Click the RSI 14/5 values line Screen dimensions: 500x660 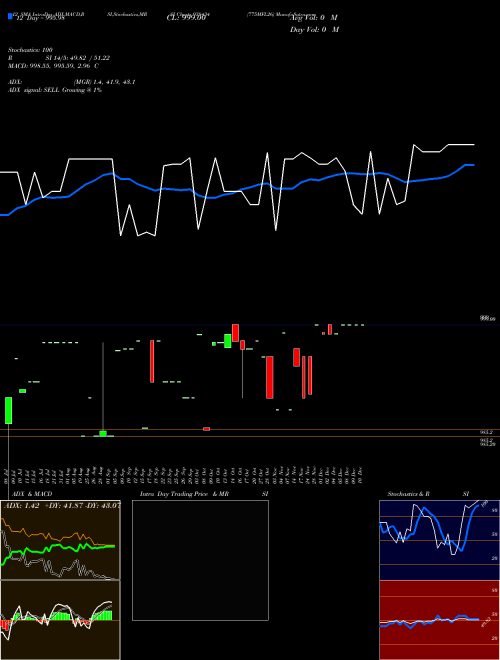(x=59, y=58)
